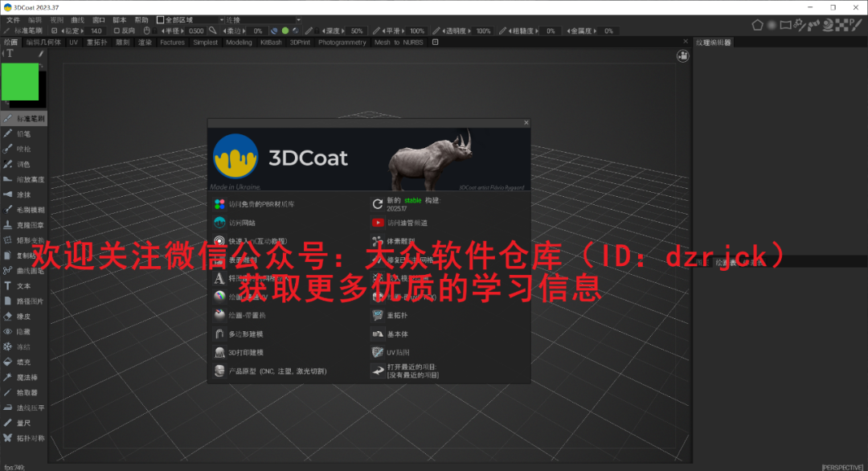Switch to the Photogrammetry workspace tab
The width and height of the screenshot is (868, 471).
342,42
